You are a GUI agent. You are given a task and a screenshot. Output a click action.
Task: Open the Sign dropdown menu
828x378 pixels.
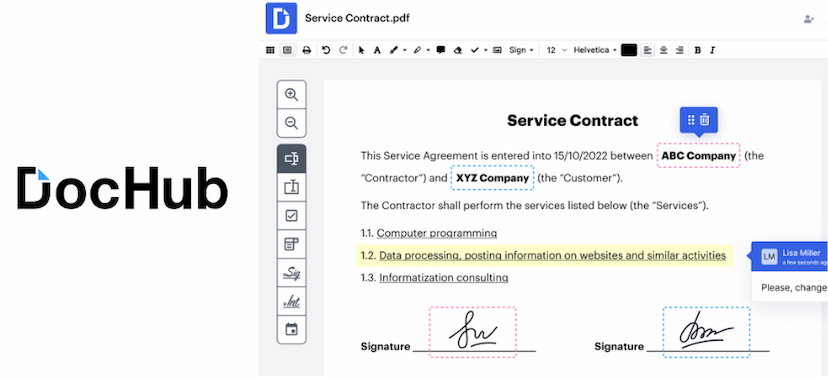click(x=521, y=50)
